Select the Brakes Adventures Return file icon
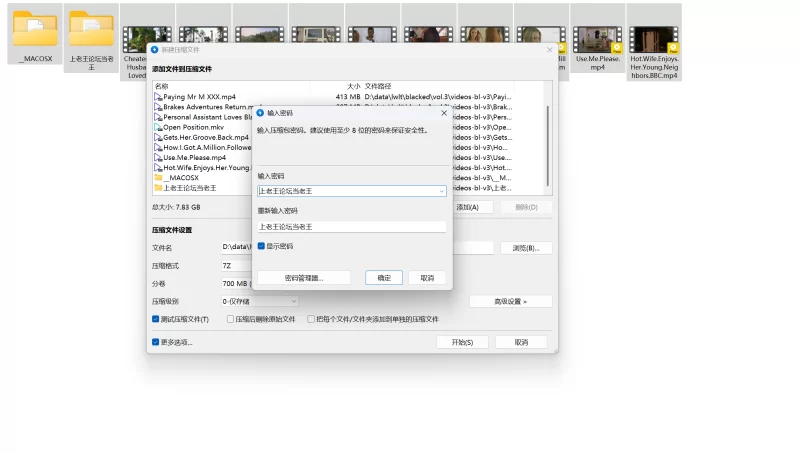Screen dimensions: 800x453 coord(158,107)
